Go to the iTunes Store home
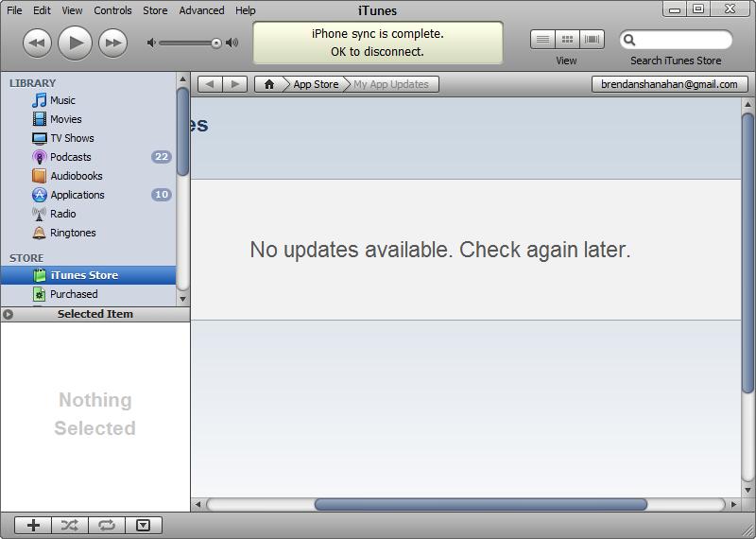The height and width of the screenshot is (539, 756). 269,84
